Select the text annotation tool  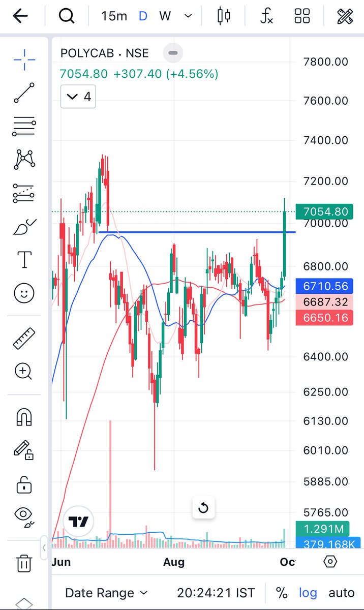(24, 260)
